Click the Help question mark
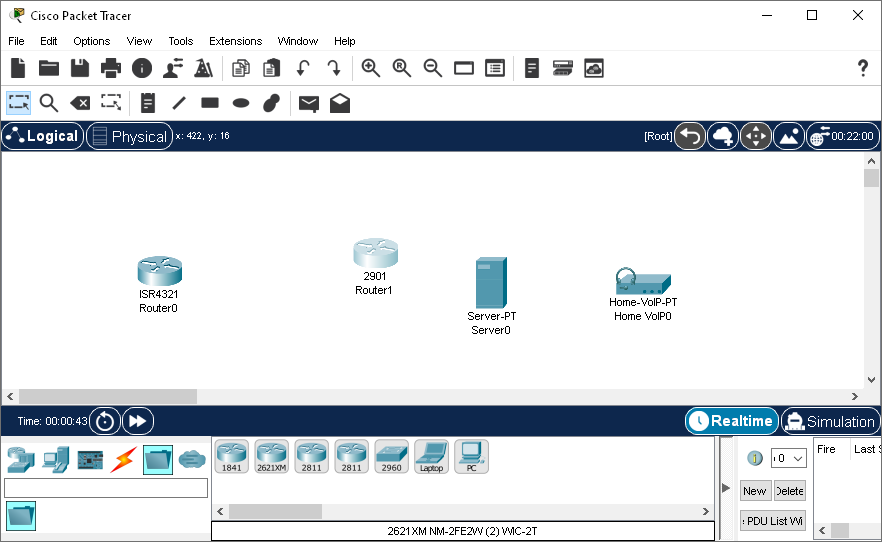882x542 pixels. pyautogui.click(x=862, y=68)
